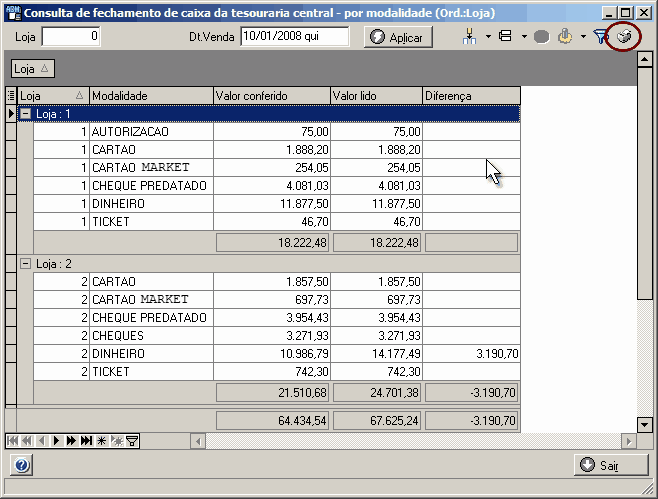Maximize the window
Image resolution: width=658 pixels, height=499 pixels.
(626, 13)
